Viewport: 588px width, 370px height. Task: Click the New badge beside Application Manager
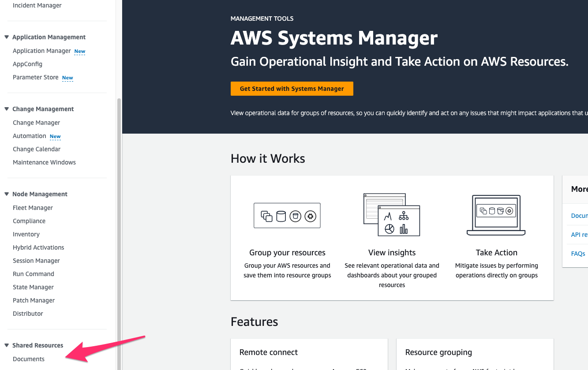pos(80,51)
